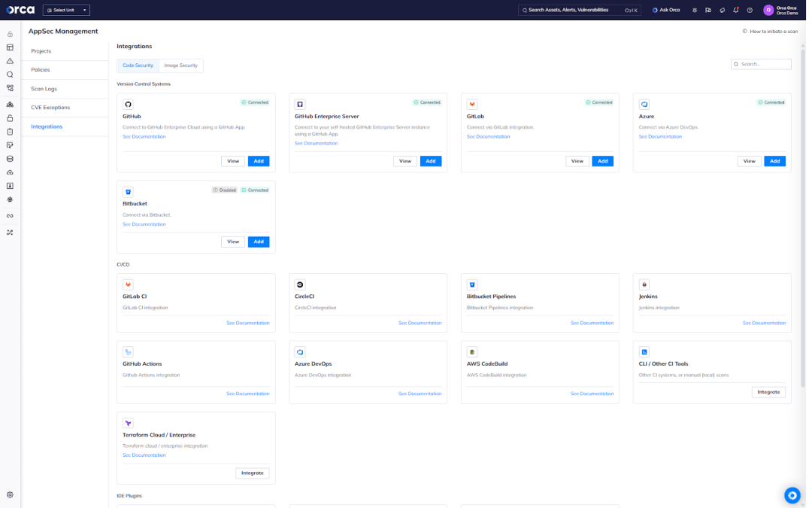The width and height of the screenshot is (812, 508).
Task: Click Integrate on CLI / Other CI Tools
Action: pos(768,391)
